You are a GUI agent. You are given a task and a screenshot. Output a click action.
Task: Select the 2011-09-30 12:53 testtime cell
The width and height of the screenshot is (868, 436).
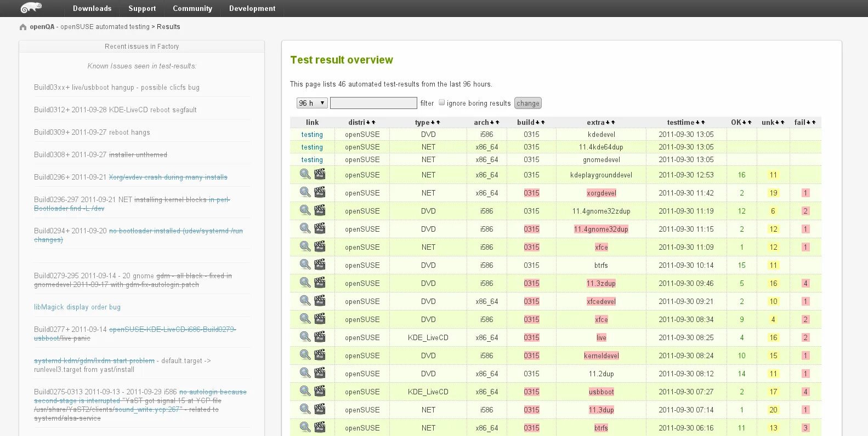coord(686,175)
